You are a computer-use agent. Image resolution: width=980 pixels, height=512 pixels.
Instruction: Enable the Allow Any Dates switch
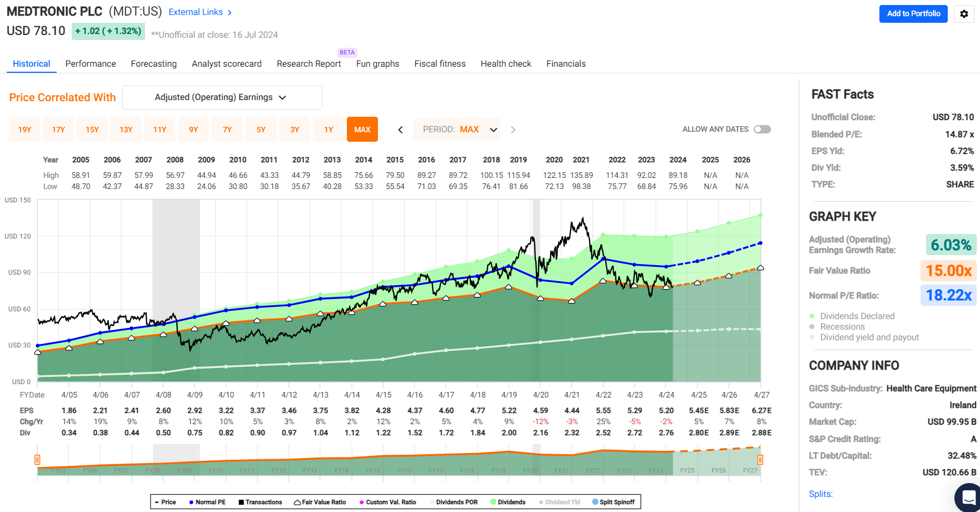pos(762,130)
